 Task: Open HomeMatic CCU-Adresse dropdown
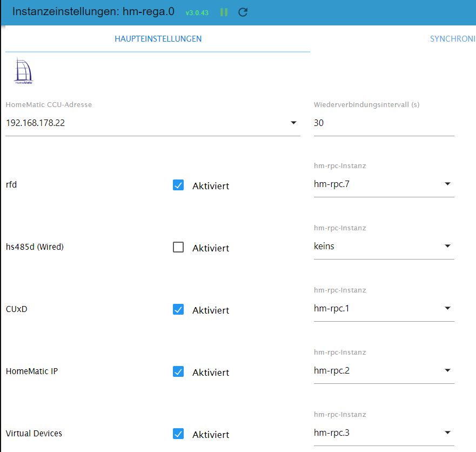(x=153, y=123)
